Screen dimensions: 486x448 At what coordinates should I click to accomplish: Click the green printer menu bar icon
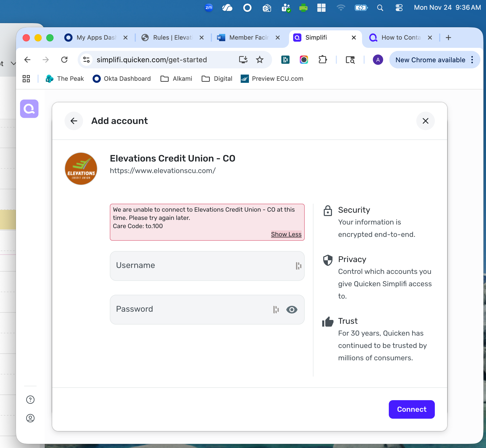coord(303,8)
